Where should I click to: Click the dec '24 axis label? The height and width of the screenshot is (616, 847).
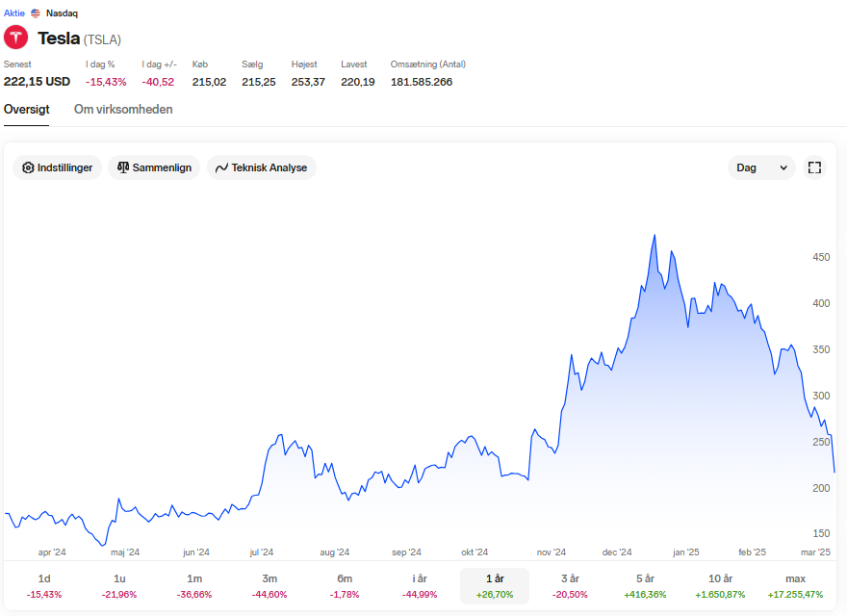617,552
